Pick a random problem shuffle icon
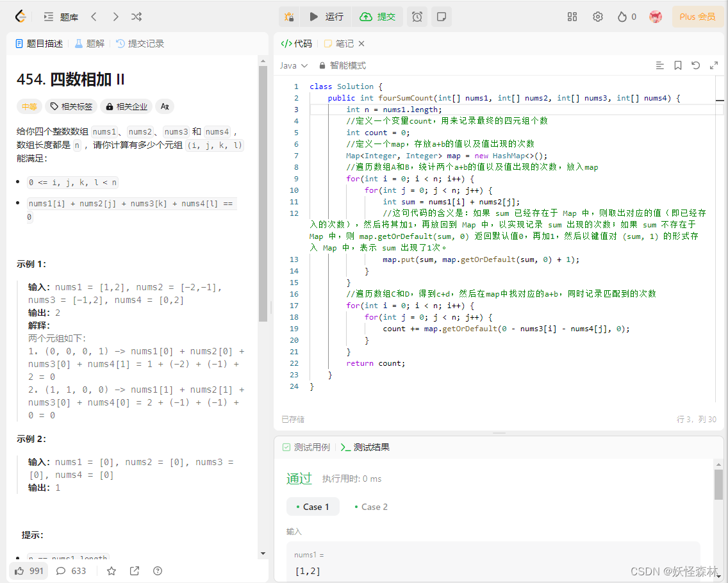The width and height of the screenshot is (728, 583). tap(136, 17)
